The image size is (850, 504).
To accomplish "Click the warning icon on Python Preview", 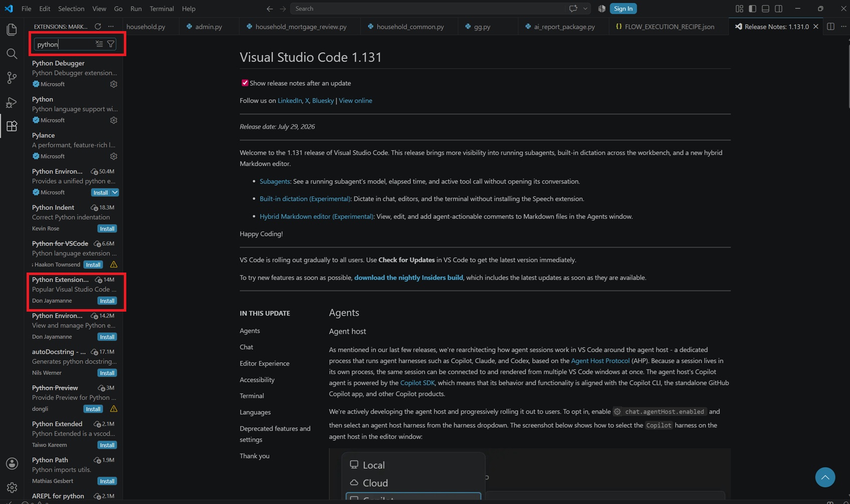I will pos(114,409).
